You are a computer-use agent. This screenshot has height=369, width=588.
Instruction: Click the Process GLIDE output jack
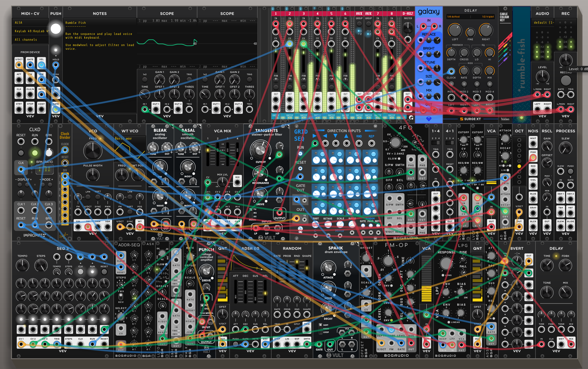pos(570,227)
